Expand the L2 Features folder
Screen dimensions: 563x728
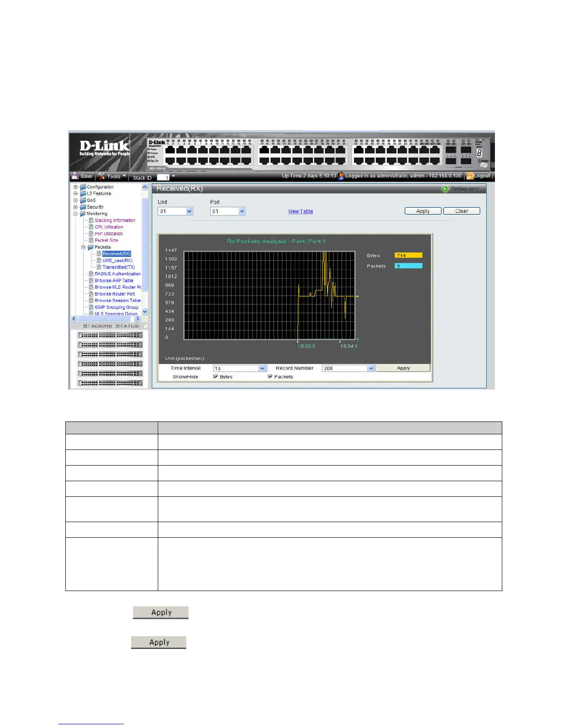coord(75,193)
